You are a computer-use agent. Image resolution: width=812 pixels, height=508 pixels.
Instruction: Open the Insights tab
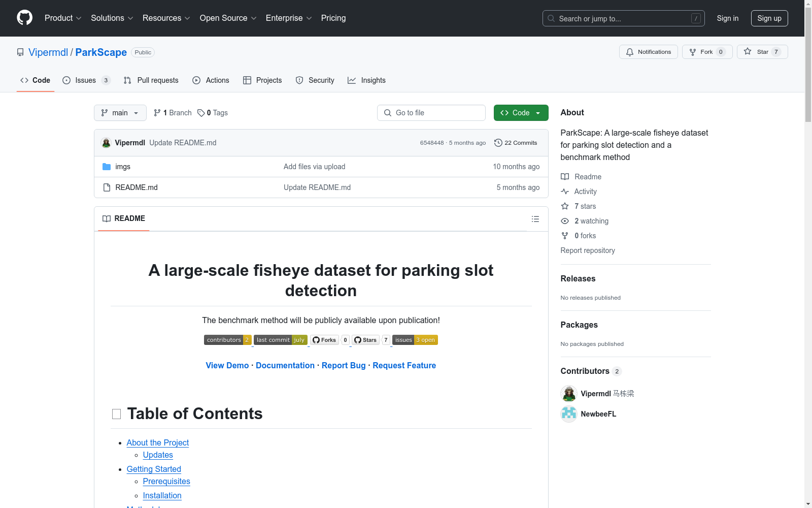coord(366,80)
